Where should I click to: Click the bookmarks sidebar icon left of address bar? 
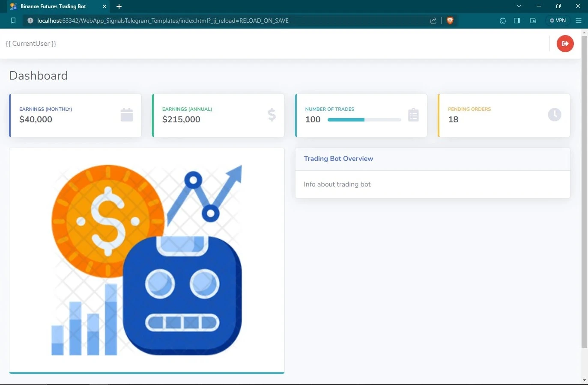click(13, 20)
